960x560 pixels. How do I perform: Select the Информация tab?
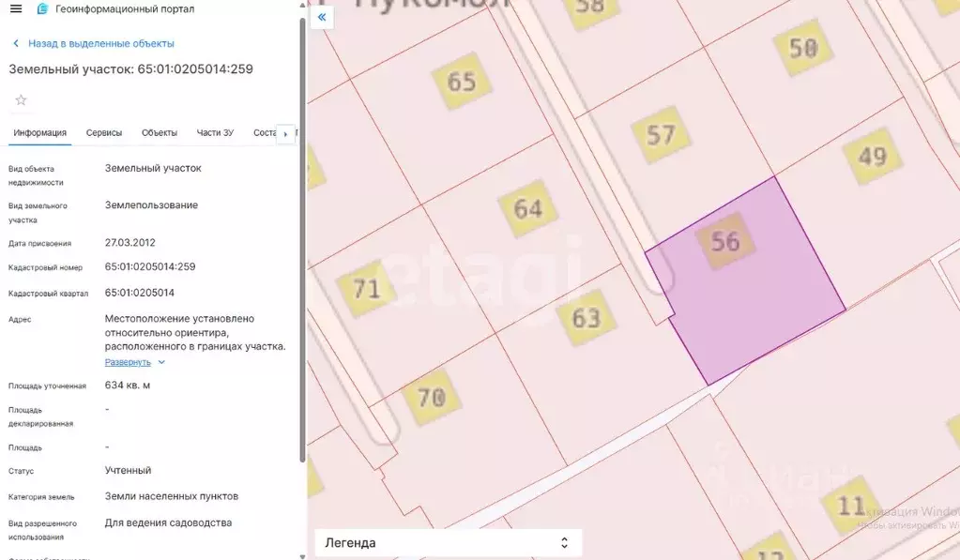click(x=39, y=133)
